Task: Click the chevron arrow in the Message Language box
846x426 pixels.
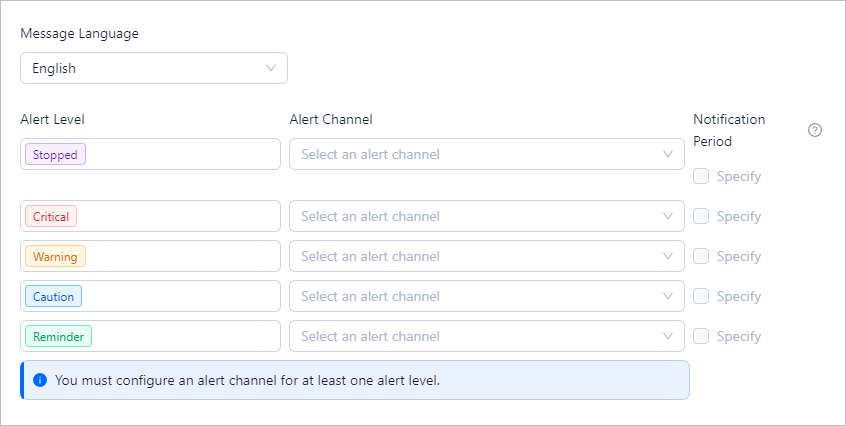Action: [x=270, y=68]
